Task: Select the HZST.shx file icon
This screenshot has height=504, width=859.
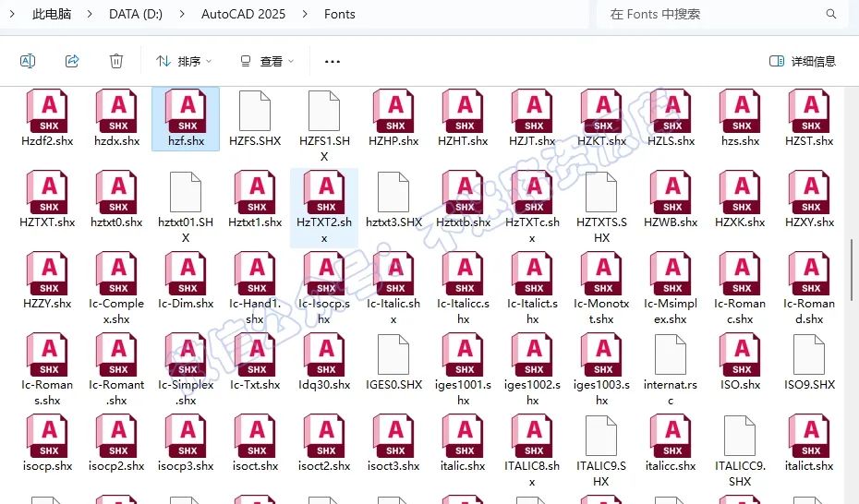Action: pyautogui.click(x=810, y=112)
